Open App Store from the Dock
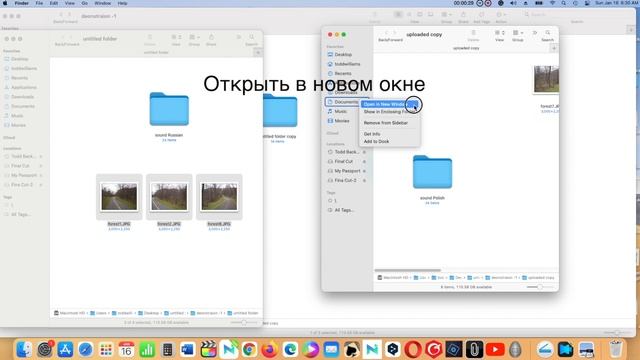 (65, 349)
